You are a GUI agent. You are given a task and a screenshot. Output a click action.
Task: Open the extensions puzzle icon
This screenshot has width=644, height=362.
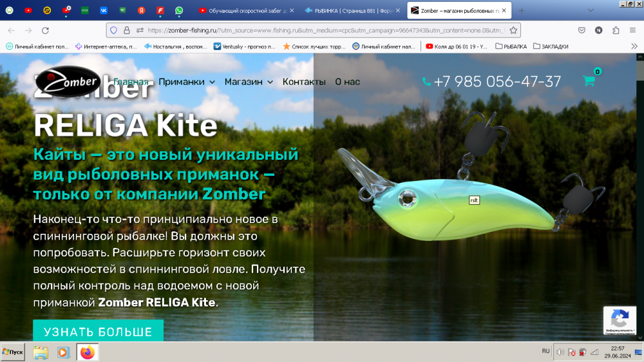pos(616,30)
